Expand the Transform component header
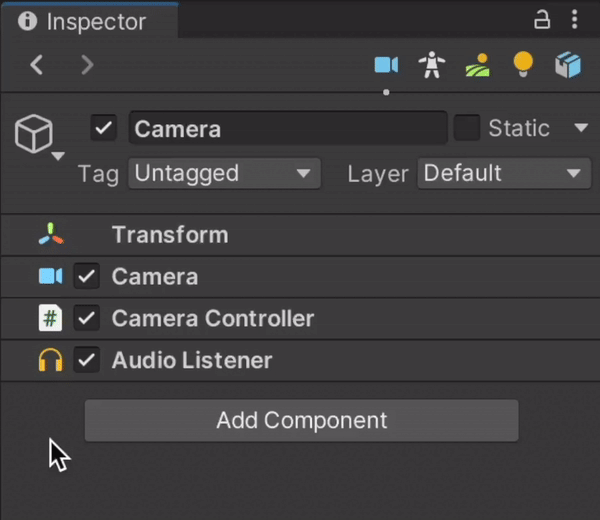The image size is (600, 520). coord(170,235)
